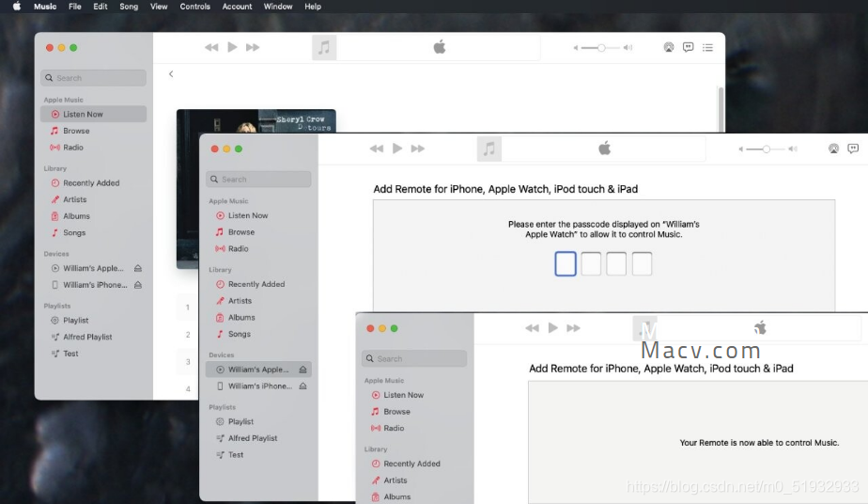The image size is (868, 504).
Task: Click AirPlay icon in back Music window
Action: 669,48
